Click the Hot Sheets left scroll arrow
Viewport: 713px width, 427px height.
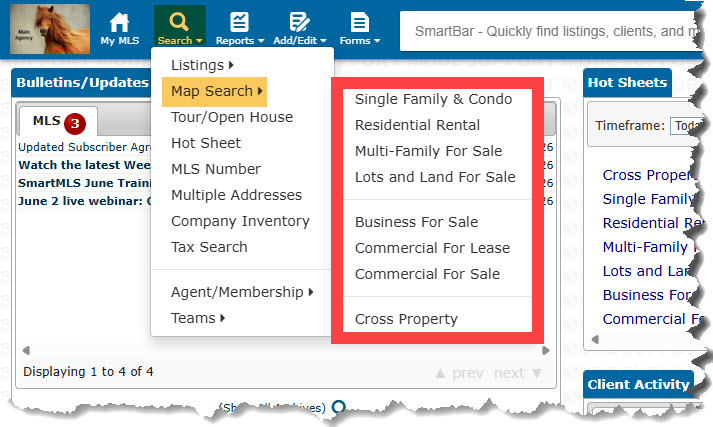coord(595,339)
